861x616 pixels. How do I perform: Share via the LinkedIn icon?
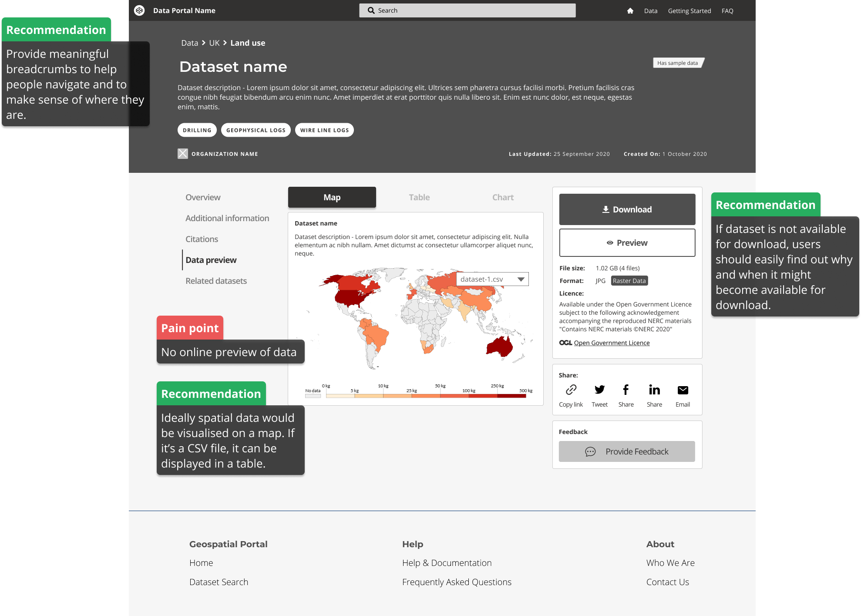pos(654,390)
